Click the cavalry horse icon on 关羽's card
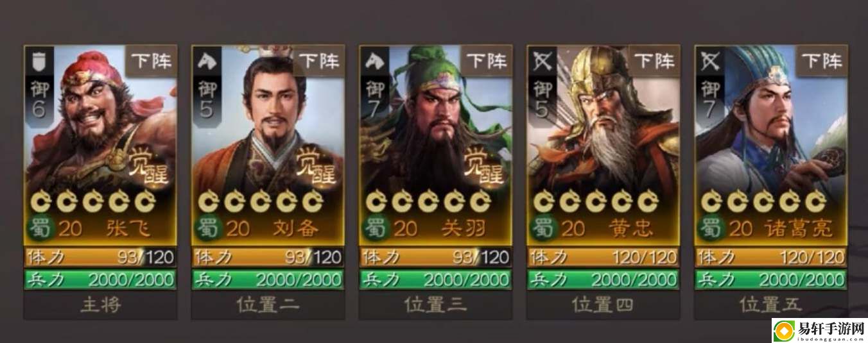 374,62
